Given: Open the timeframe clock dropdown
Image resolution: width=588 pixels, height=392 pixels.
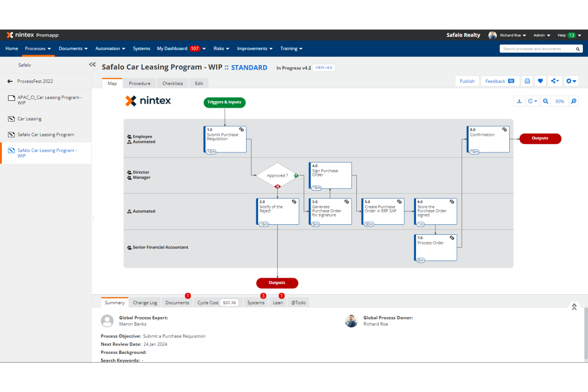Looking at the screenshot, I should (x=532, y=101).
